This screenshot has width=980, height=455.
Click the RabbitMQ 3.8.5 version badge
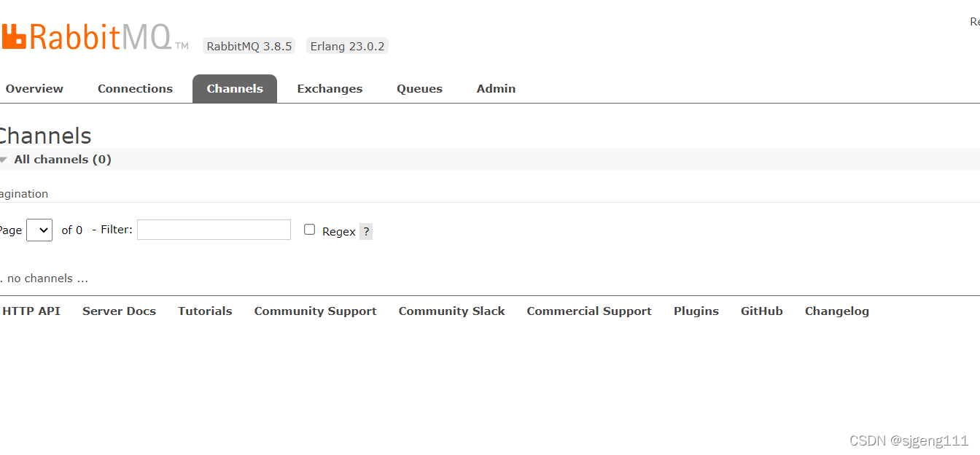pos(249,46)
